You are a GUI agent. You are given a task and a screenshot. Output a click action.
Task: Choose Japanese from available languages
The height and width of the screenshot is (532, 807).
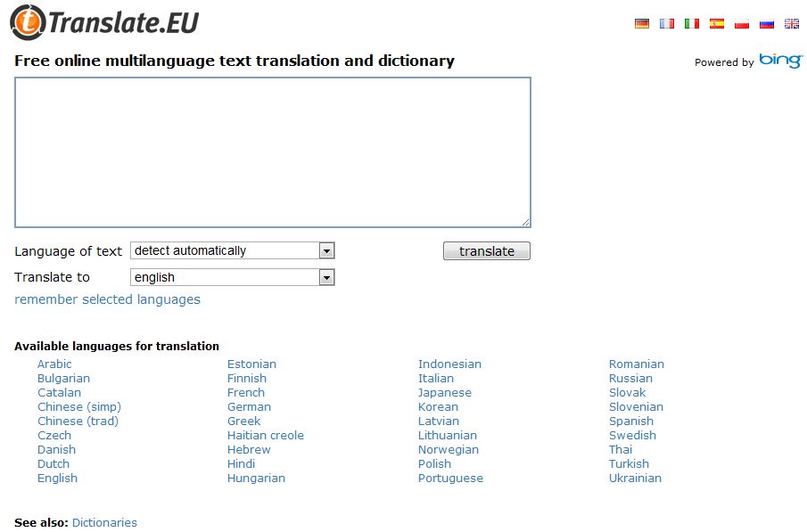(445, 392)
